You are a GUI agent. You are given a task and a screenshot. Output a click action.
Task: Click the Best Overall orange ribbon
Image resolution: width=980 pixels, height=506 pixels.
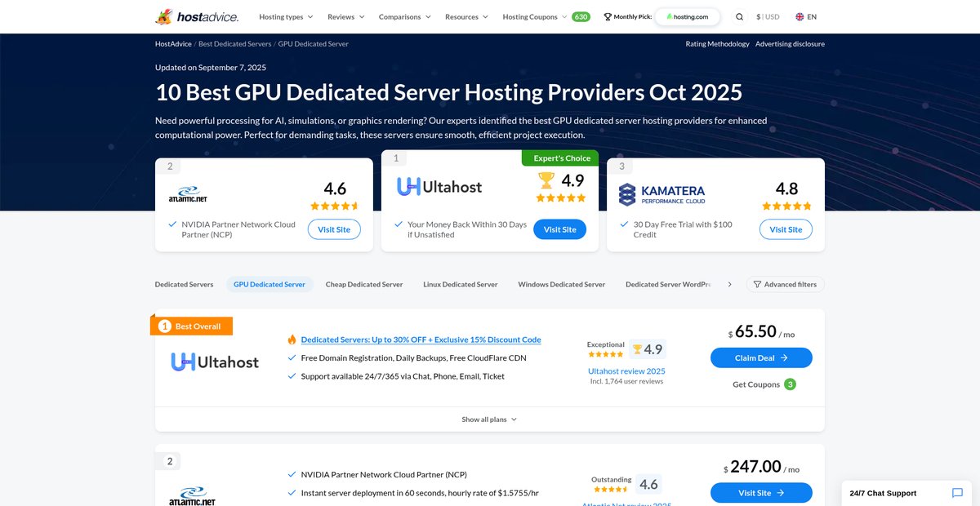192,326
